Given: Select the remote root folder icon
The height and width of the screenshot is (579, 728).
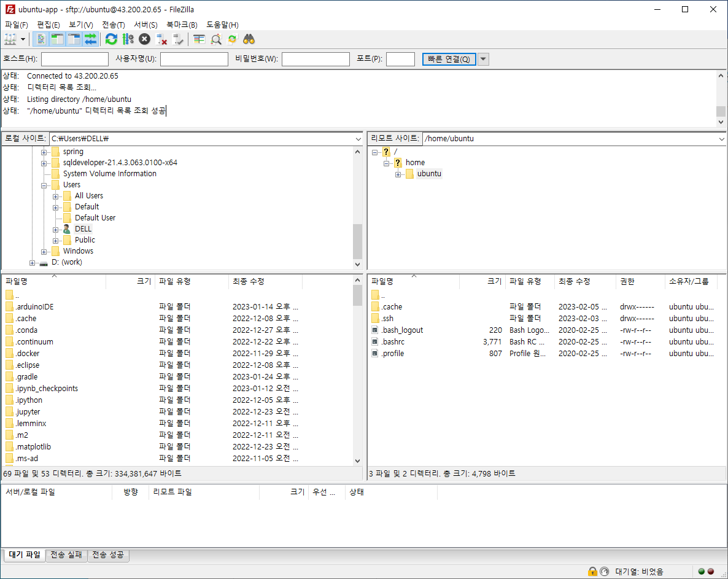Looking at the screenshot, I should tap(386, 152).
